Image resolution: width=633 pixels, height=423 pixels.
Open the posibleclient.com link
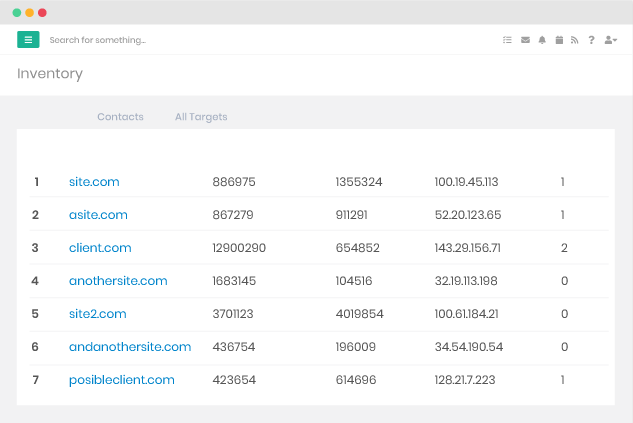point(122,380)
